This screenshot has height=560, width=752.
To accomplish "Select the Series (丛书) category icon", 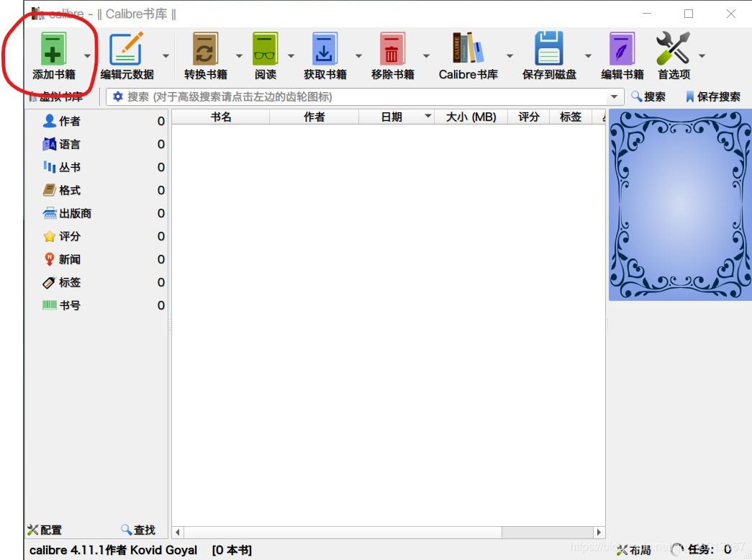I will 50,167.
